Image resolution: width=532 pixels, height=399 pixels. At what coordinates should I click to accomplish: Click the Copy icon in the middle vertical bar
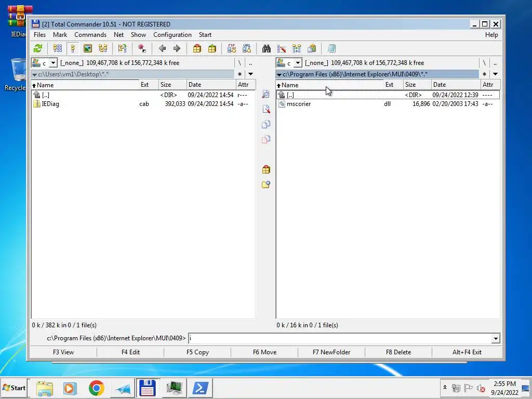(266, 124)
